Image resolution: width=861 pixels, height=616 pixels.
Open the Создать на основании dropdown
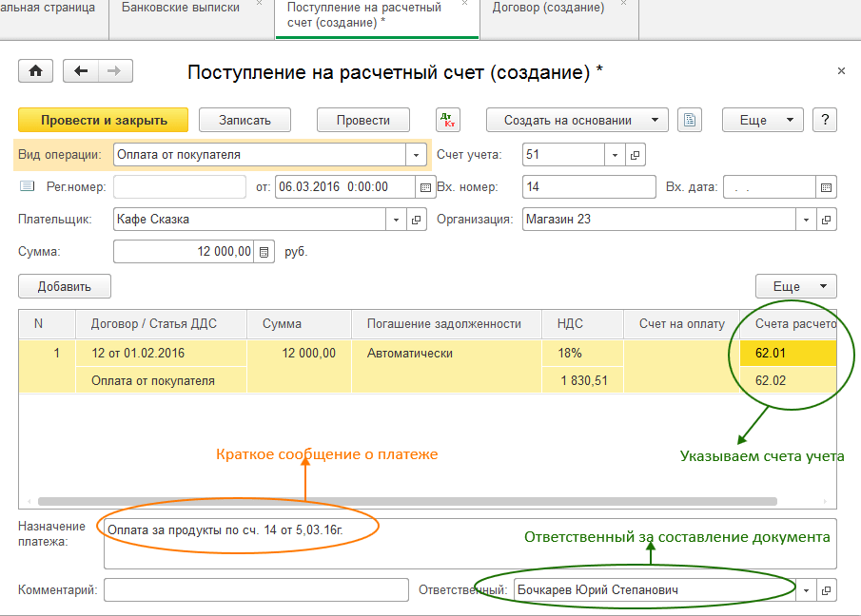[x=577, y=120]
